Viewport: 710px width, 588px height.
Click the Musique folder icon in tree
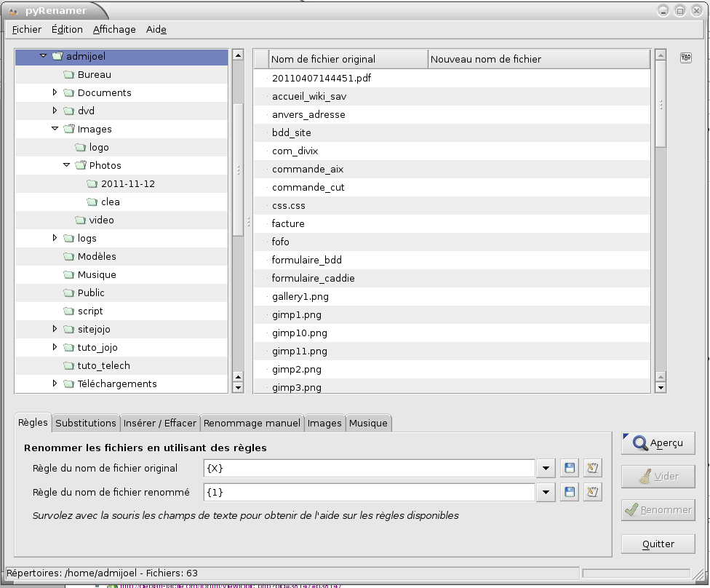tap(69, 275)
